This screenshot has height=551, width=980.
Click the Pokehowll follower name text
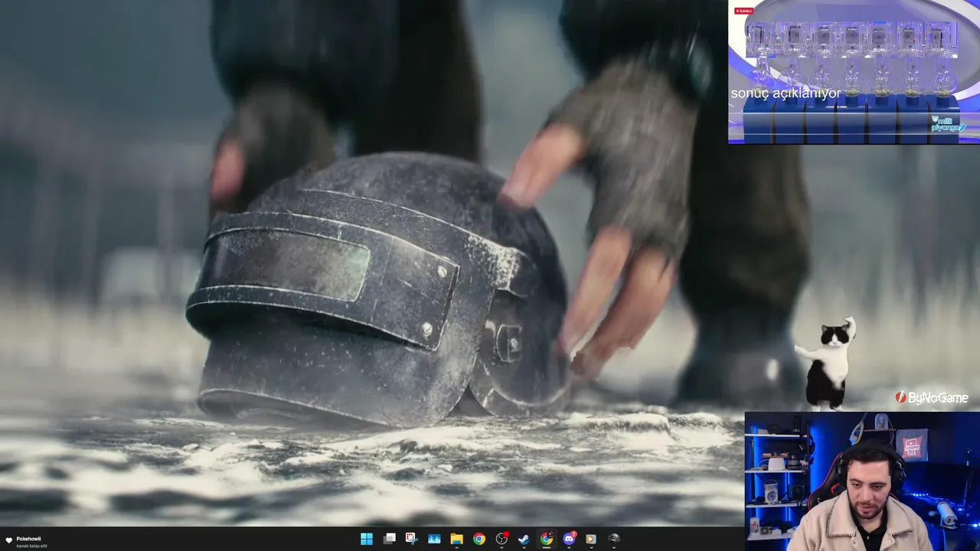[x=28, y=539]
